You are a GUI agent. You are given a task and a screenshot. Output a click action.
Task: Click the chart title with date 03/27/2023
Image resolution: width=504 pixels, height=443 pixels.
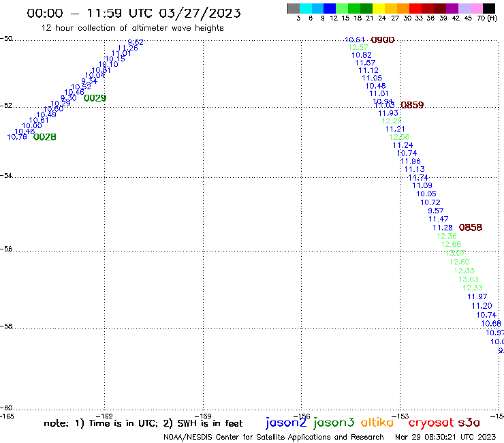pos(133,14)
